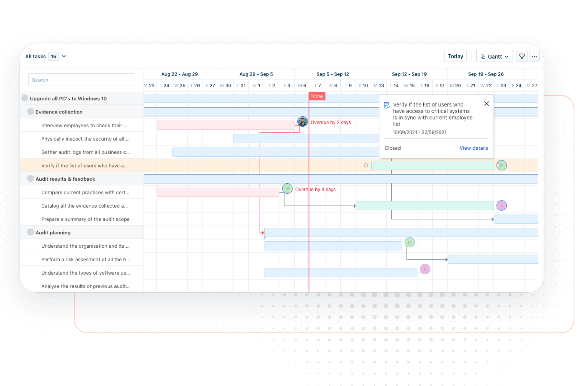Image resolution: width=588 pixels, height=386 pixels.
Task: Click the red Today marker on the timeline
Action: (x=317, y=96)
